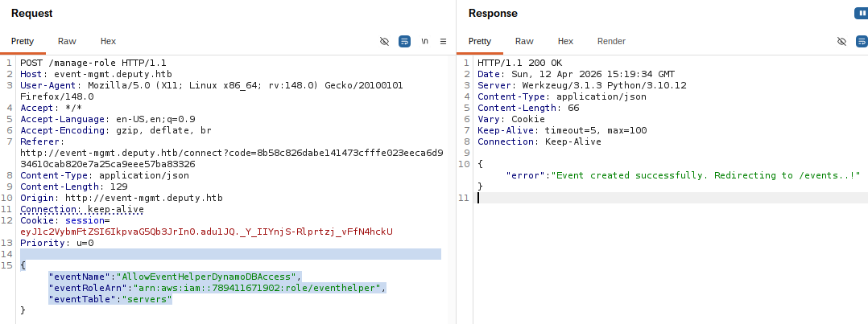
Task: Click the Referer URL with code parameter
Action: [231, 158]
